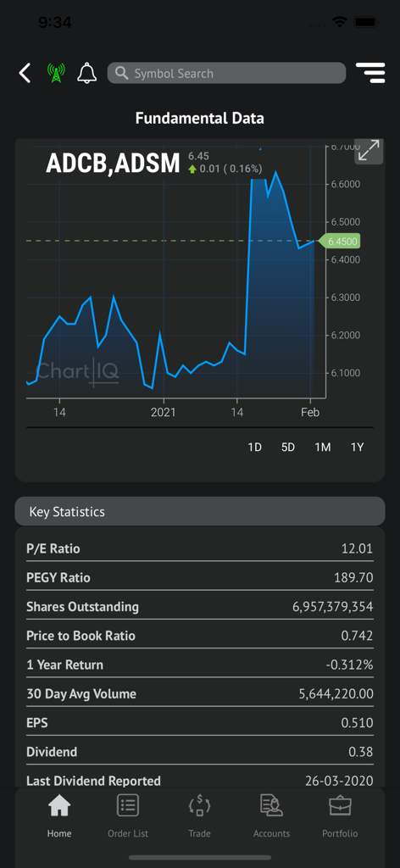
Task: Tap the back arrow icon
Action: point(25,73)
